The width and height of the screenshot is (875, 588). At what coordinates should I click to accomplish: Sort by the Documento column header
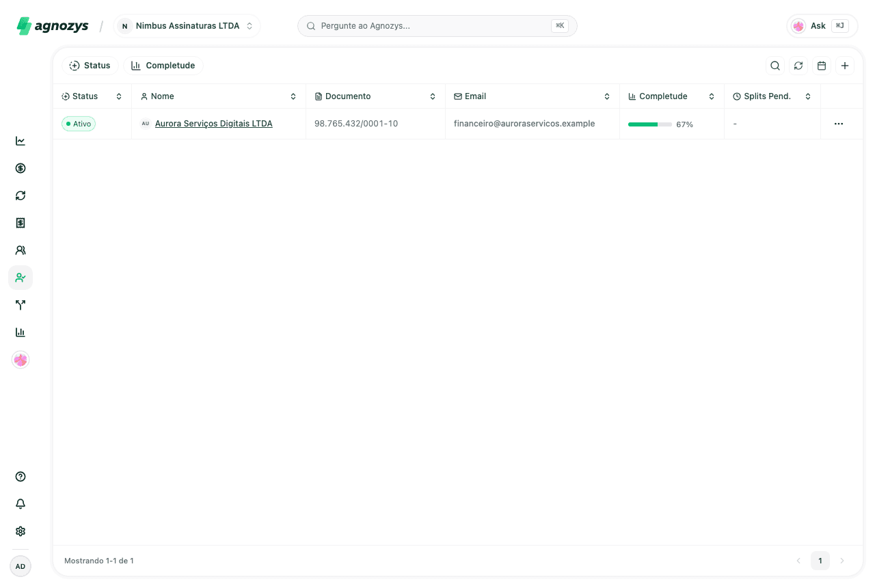(375, 96)
